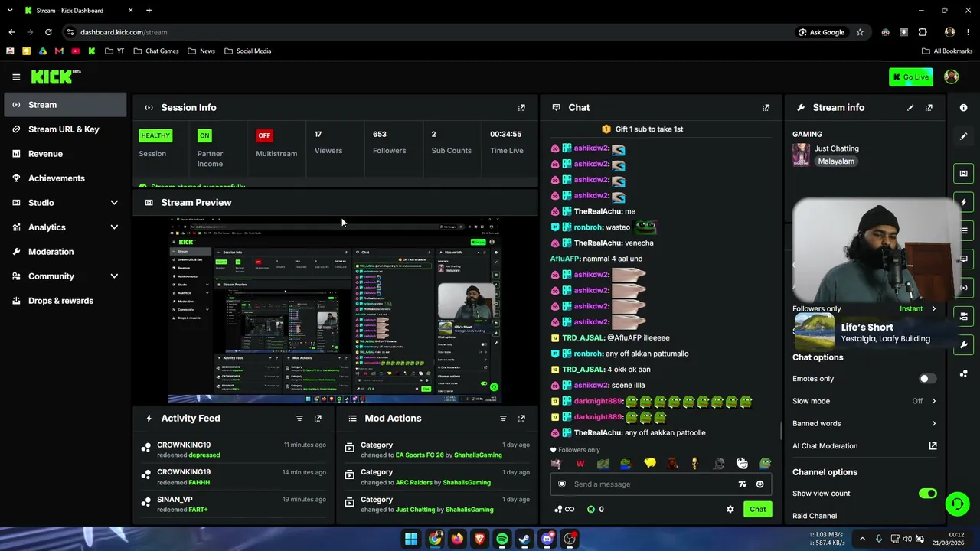Disable the Show view count toggle
Viewport: 980px width, 551px height.
pos(928,494)
